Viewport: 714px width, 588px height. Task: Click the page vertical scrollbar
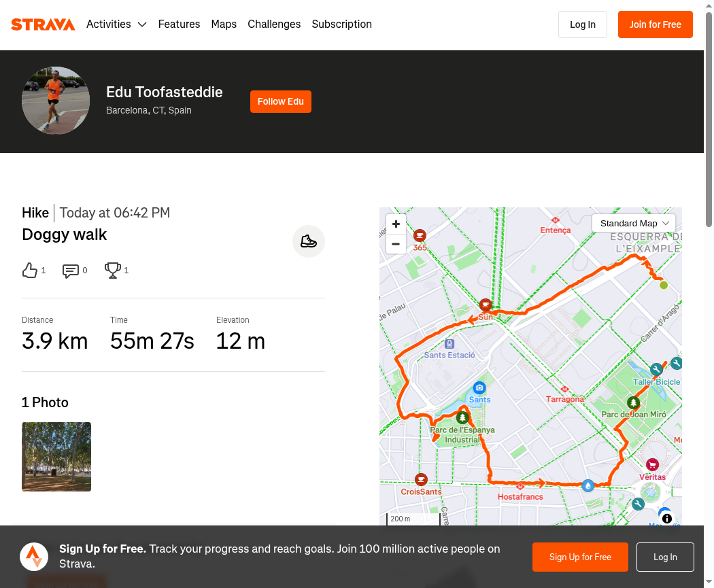pos(709,119)
